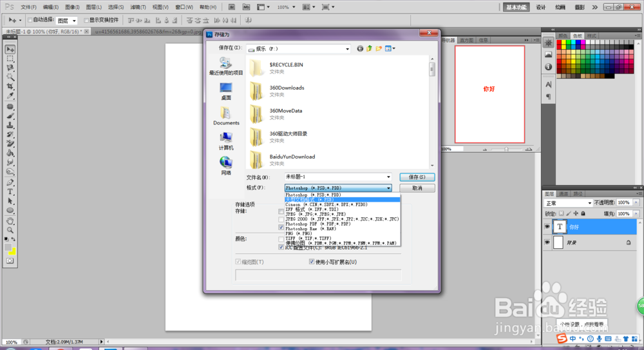Select the Ellipse shape tool
The image size is (644, 350).
[10, 211]
